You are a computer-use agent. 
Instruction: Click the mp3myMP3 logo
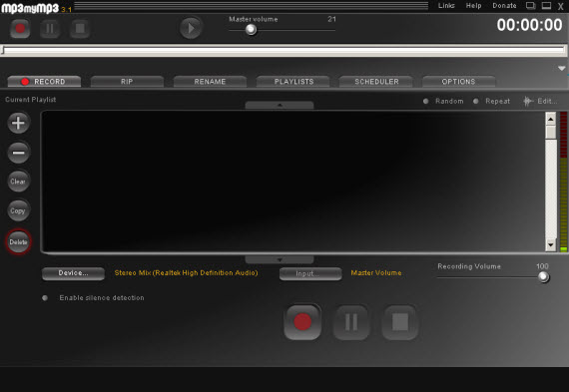pyautogui.click(x=30, y=8)
